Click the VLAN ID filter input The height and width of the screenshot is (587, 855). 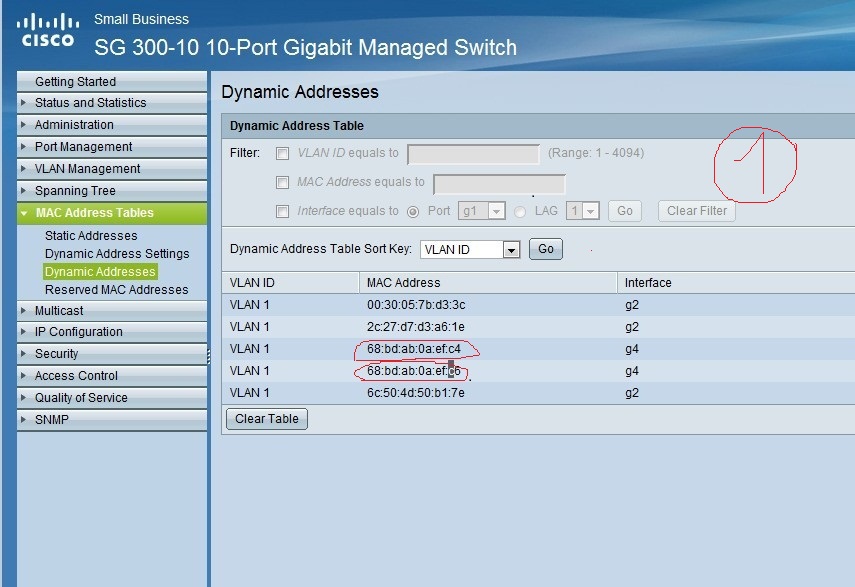coord(473,154)
